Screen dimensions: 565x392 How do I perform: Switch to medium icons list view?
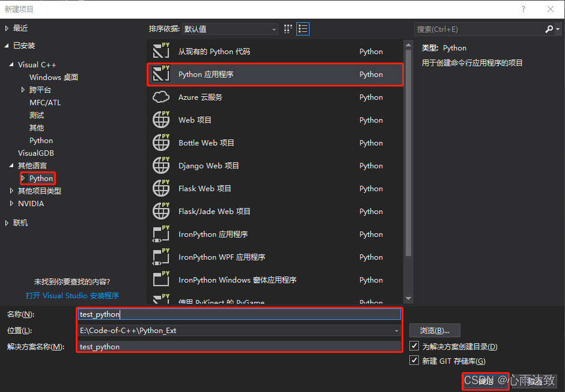[303, 29]
